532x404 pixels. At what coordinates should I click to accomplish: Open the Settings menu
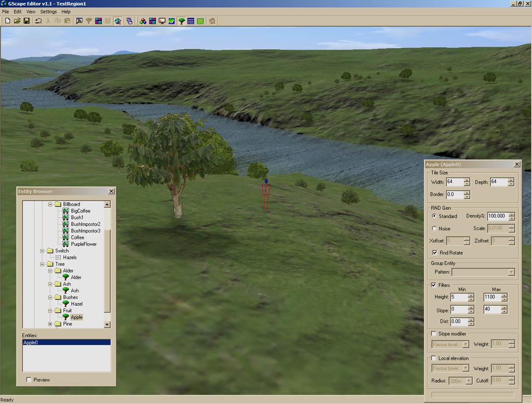[x=48, y=11]
